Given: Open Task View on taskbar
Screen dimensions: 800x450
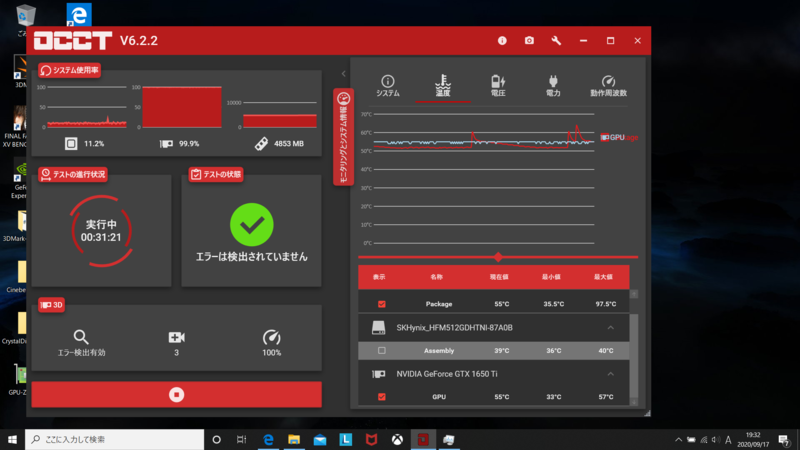Looking at the screenshot, I should click(242, 439).
